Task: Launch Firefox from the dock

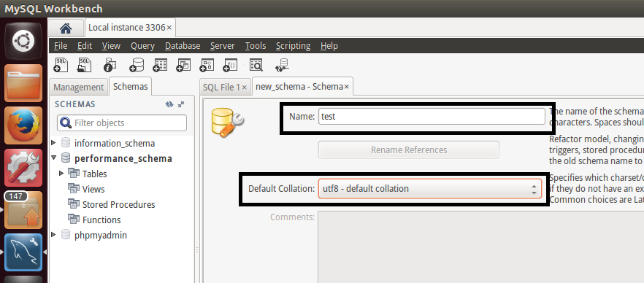Action: coord(23,125)
